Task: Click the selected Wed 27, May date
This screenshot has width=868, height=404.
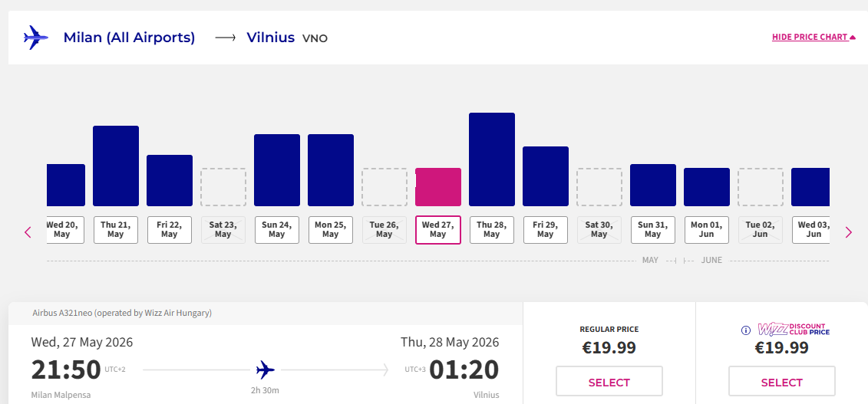Action: click(438, 230)
